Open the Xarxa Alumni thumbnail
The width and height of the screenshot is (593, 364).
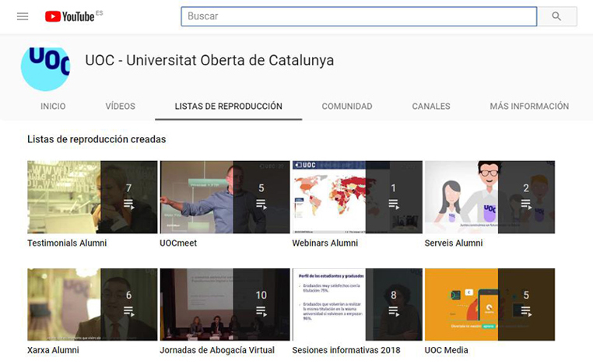(93, 305)
